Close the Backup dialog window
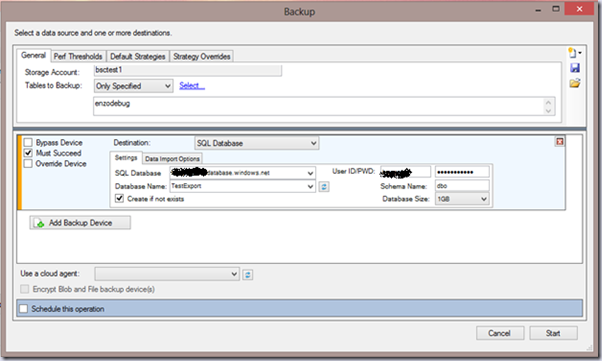 (579, 8)
